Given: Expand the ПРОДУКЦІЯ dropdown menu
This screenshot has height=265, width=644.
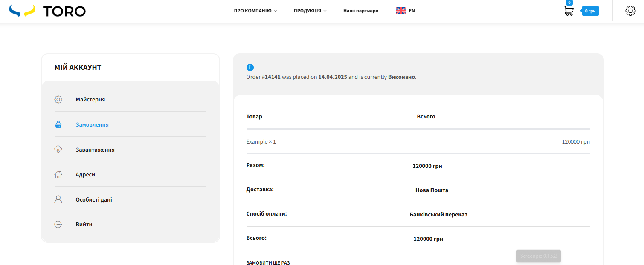Looking at the screenshot, I should tap(310, 11).
